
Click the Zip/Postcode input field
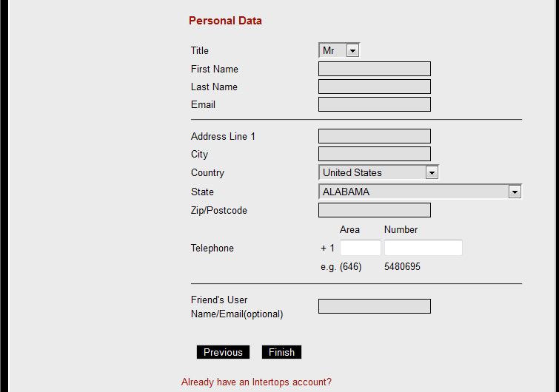[375, 210]
